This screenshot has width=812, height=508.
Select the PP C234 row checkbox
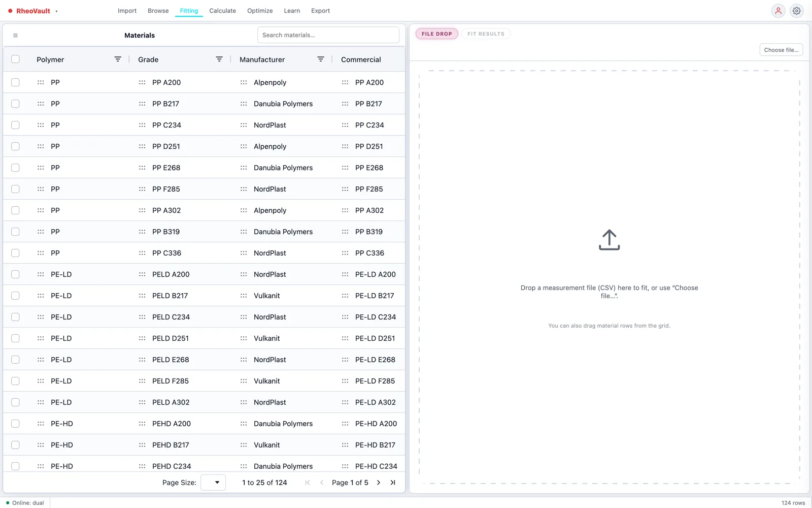coord(15,125)
